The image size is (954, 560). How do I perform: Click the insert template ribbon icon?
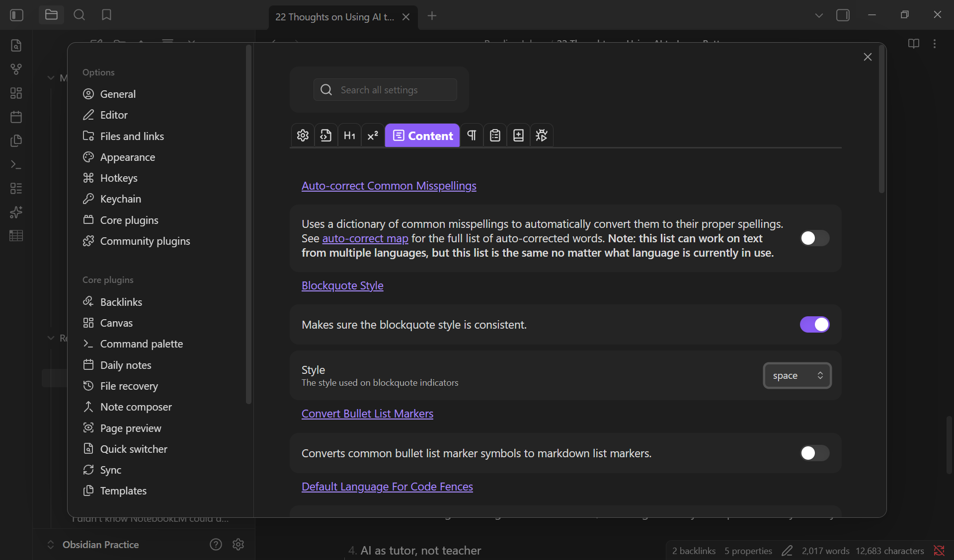(x=16, y=141)
